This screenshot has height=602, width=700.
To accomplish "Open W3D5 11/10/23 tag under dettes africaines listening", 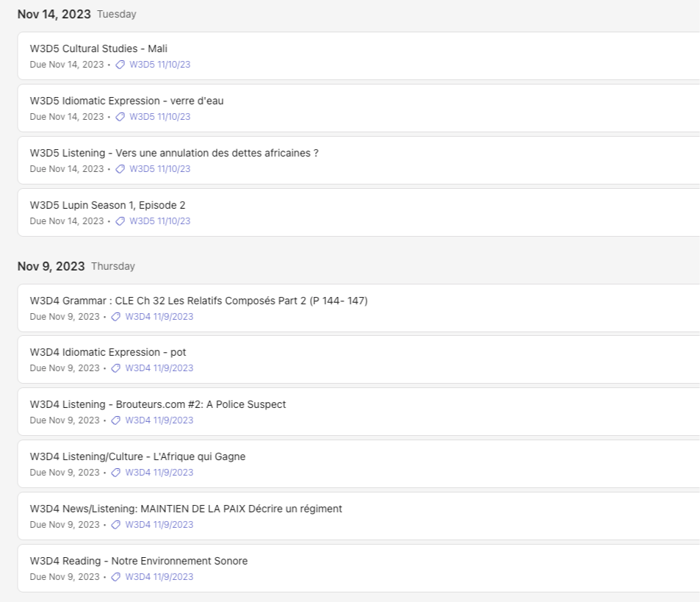I will click(x=160, y=169).
